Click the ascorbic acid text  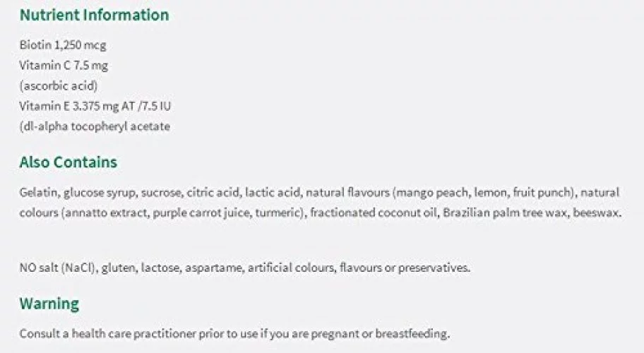[x=59, y=86]
